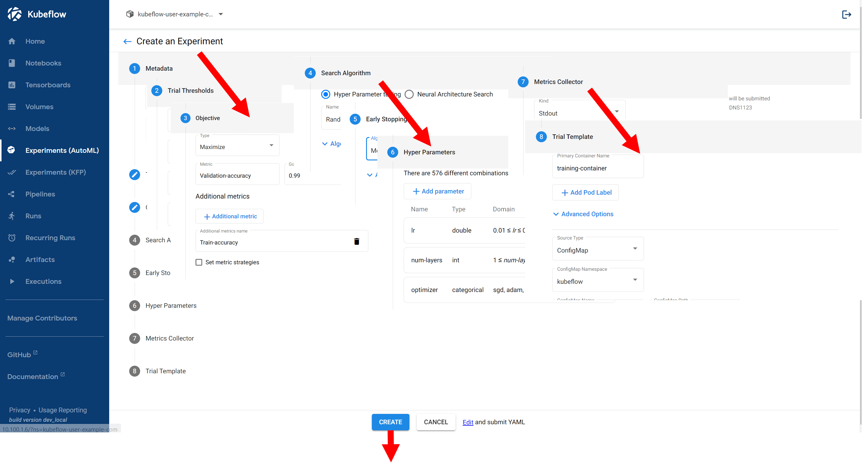The width and height of the screenshot is (868, 470).
Task: Collapse the Advanced Options expander
Action: point(583,214)
